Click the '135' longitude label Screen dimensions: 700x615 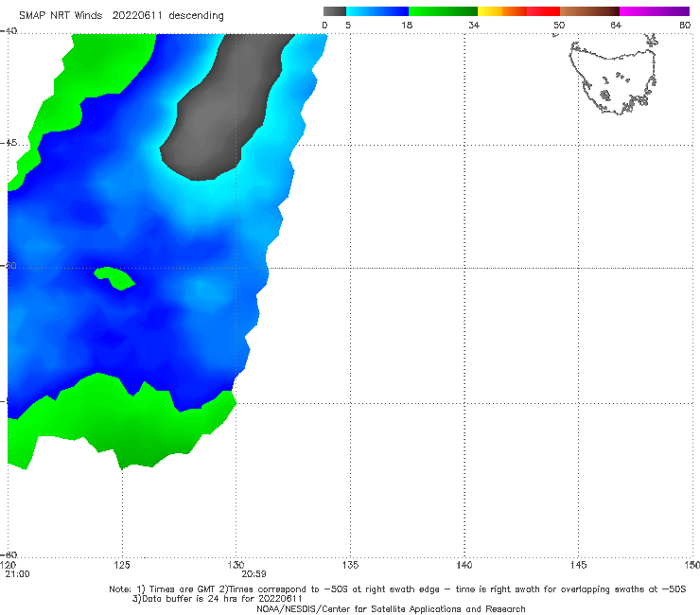(x=350, y=565)
